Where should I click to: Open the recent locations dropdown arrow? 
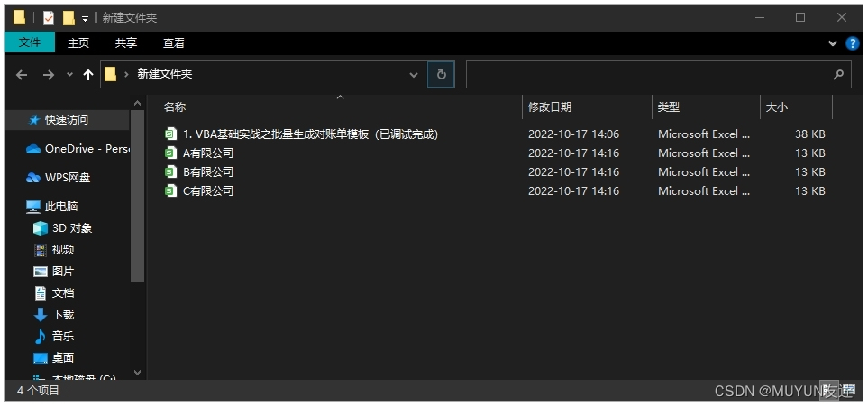point(69,74)
